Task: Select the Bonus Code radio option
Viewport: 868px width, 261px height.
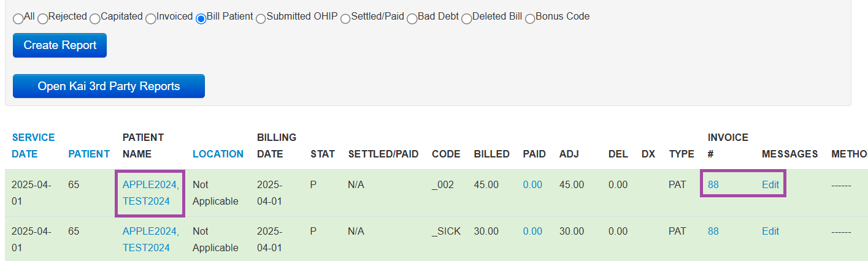Action: (531, 19)
